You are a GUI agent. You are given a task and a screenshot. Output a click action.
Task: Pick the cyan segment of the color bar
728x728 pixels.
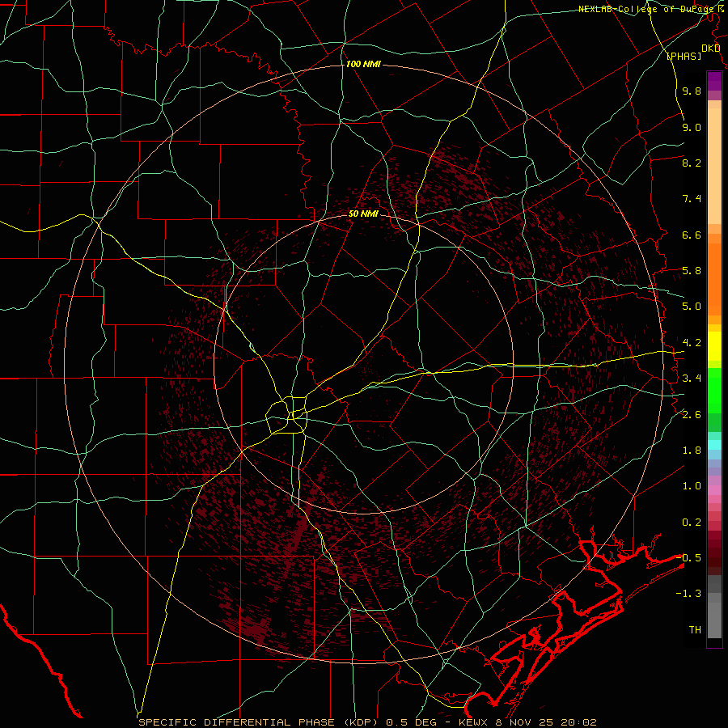tap(714, 445)
